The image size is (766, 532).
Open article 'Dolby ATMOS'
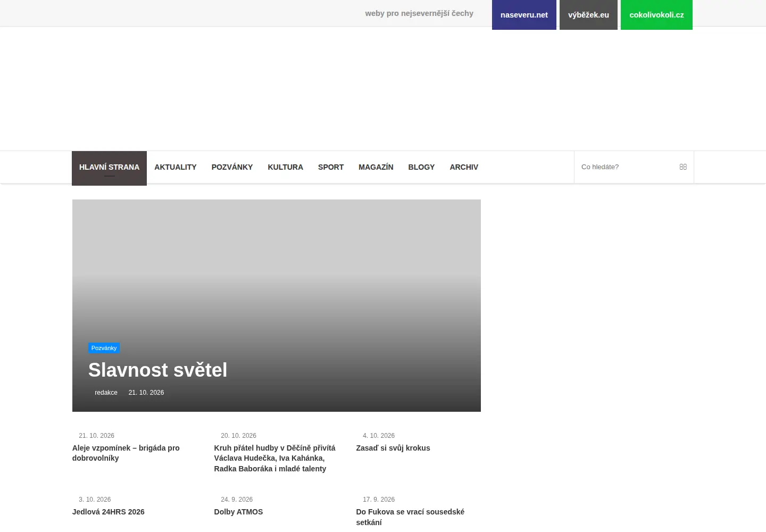(x=238, y=512)
